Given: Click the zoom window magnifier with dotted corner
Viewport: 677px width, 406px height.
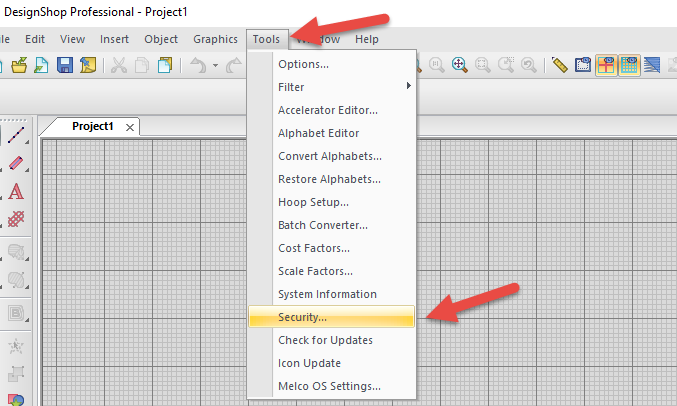Looking at the screenshot, I should pos(506,66).
